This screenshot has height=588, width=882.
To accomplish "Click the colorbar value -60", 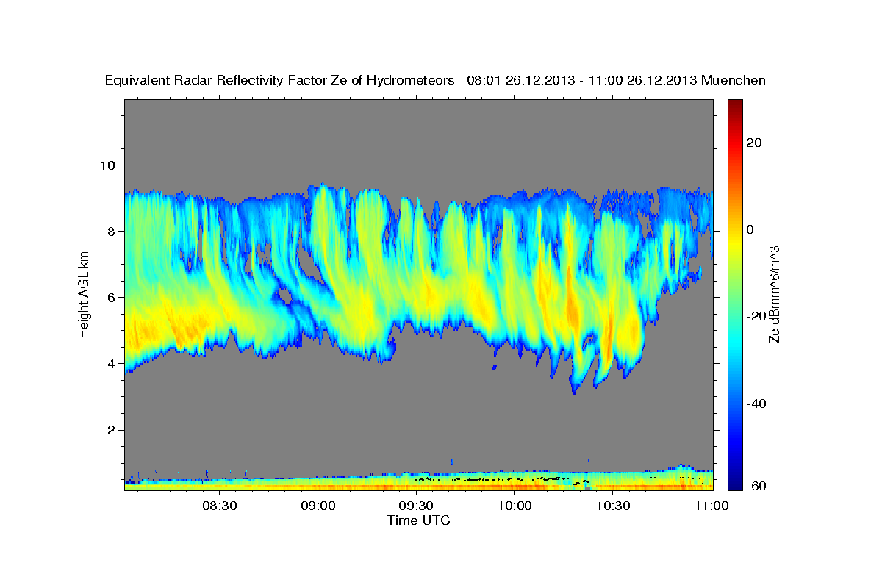I will 755,486.
